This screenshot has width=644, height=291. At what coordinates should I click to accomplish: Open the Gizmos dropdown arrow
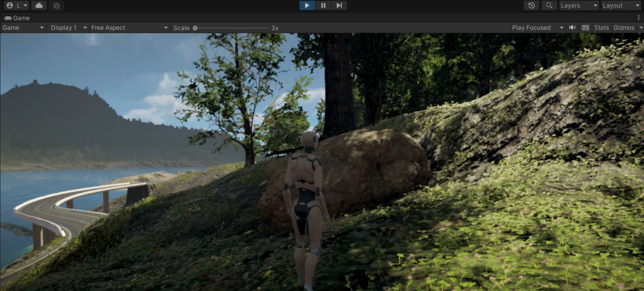(x=640, y=28)
